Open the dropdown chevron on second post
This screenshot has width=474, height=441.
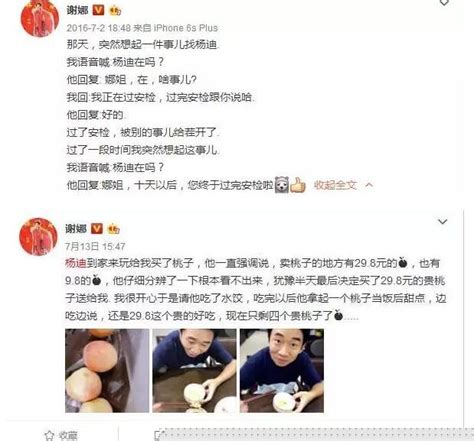tap(442, 221)
